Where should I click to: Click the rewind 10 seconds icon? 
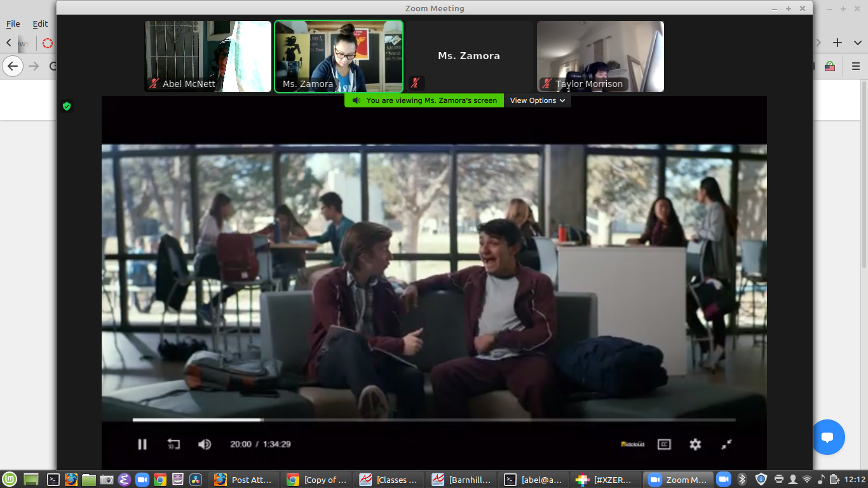tap(173, 444)
